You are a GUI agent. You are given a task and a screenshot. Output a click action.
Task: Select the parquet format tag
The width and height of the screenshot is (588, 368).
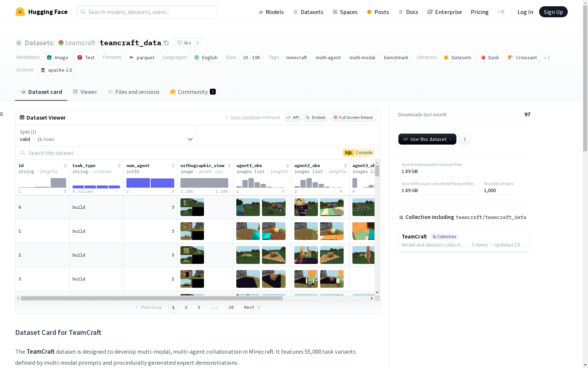(x=141, y=57)
